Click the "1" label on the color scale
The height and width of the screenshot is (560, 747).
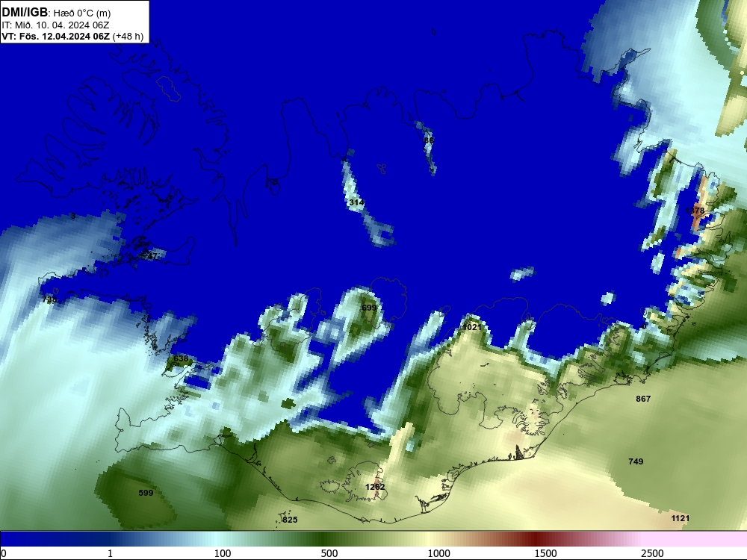[x=110, y=553]
